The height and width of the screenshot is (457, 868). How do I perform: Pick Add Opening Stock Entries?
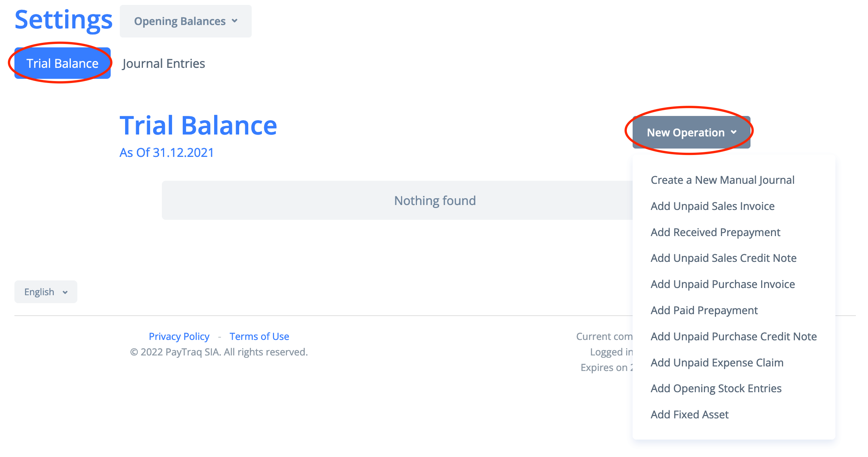[716, 388]
